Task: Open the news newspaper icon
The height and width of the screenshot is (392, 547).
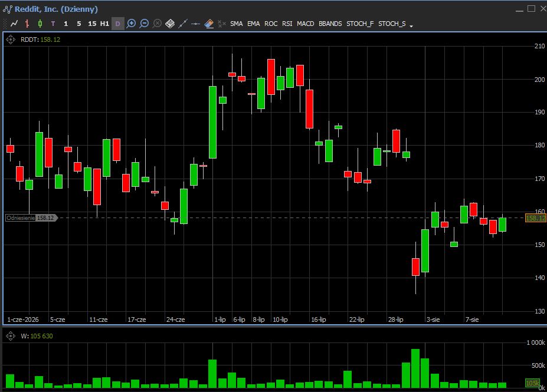Action: 170,24
